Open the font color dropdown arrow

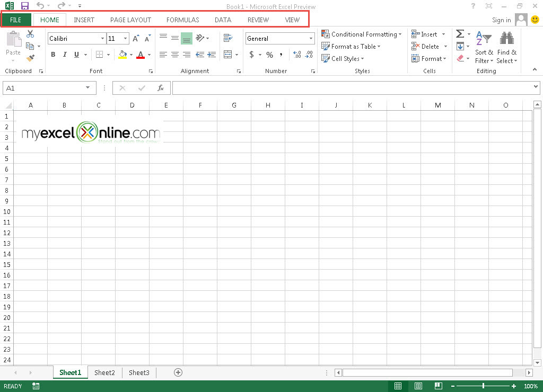pyautogui.click(x=149, y=55)
